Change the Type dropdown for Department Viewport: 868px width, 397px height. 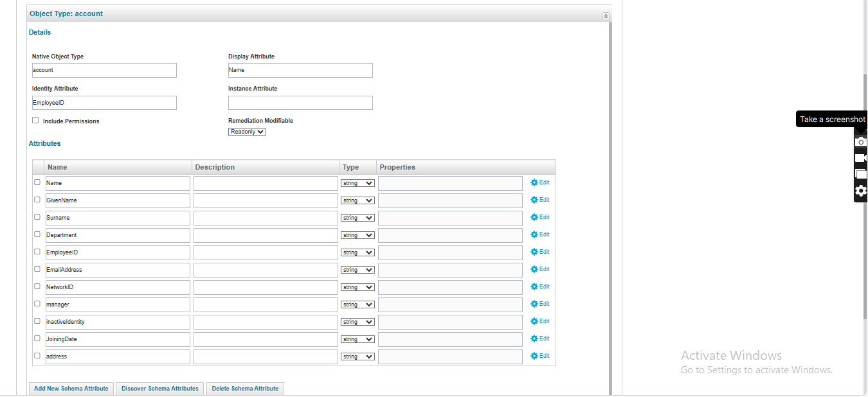click(x=357, y=235)
